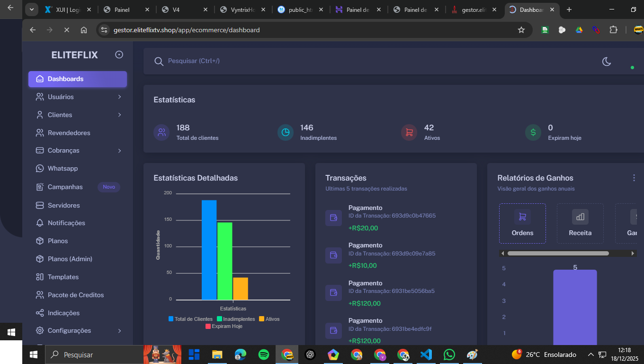Open Servidores from the sidebar

[63, 205]
